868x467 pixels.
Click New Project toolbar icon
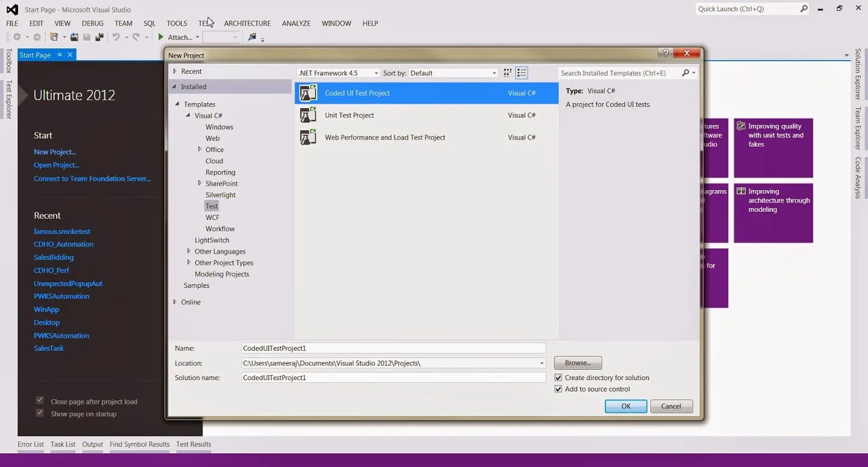(54, 37)
